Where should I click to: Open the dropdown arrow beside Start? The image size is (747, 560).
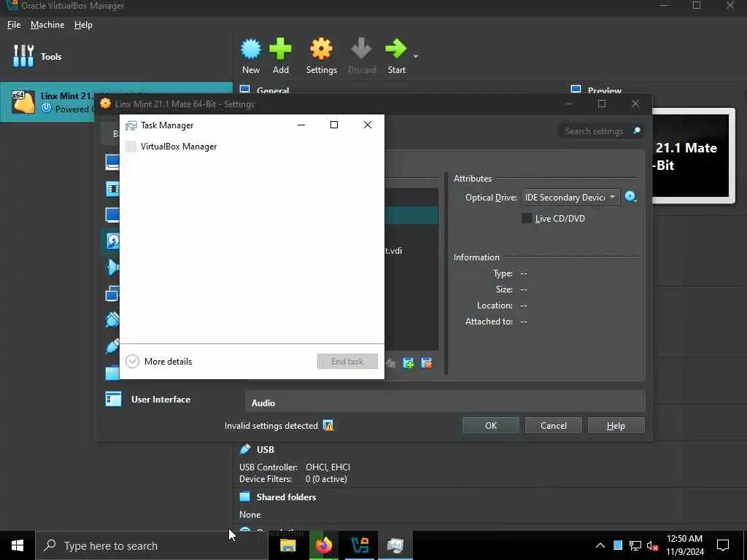click(415, 56)
